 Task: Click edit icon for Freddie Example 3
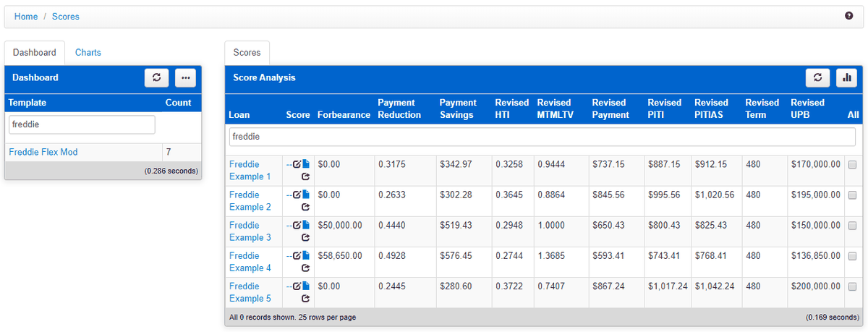pyautogui.click(x=297, y=225)
